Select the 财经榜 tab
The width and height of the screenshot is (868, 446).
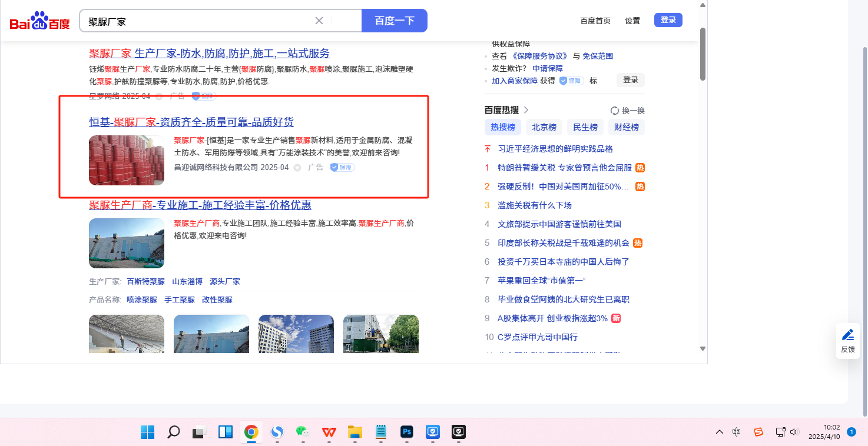(627, 127)
